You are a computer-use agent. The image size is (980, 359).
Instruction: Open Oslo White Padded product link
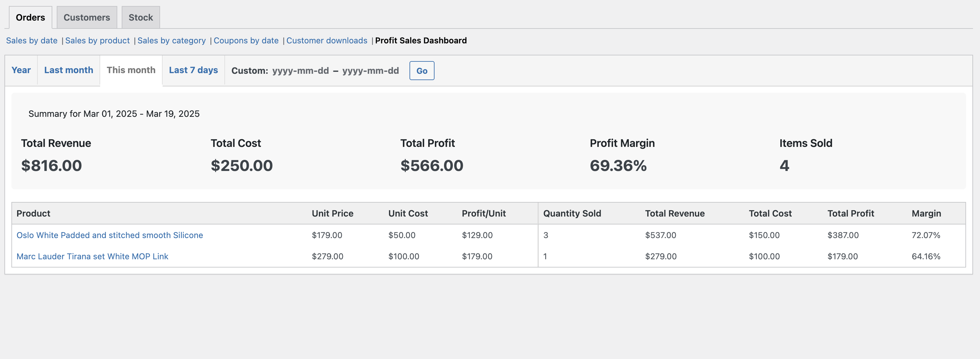(x=110, y=235)
